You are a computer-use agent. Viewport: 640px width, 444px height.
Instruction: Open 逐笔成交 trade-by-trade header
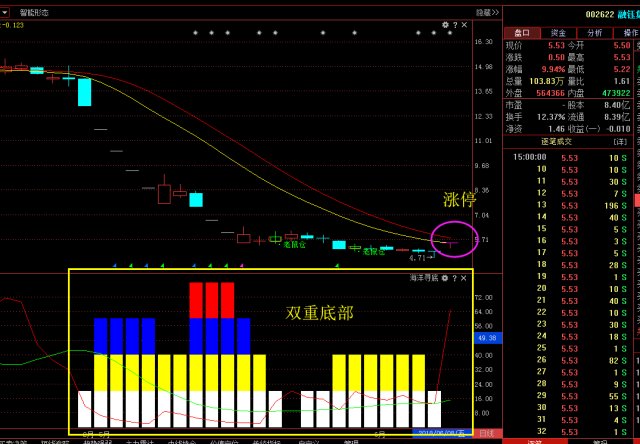(x=556, y=142)
